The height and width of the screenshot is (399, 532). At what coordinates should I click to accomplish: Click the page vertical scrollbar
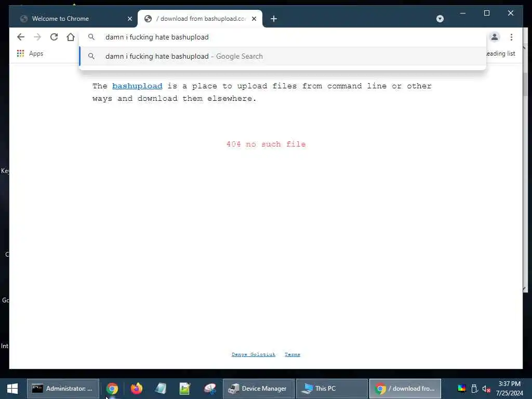(525, 84)
